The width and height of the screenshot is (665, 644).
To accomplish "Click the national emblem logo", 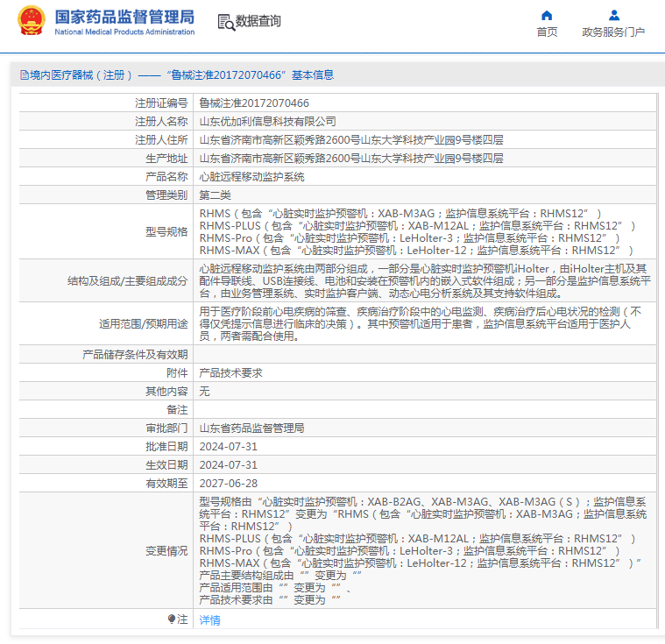I will coord(32,20).
